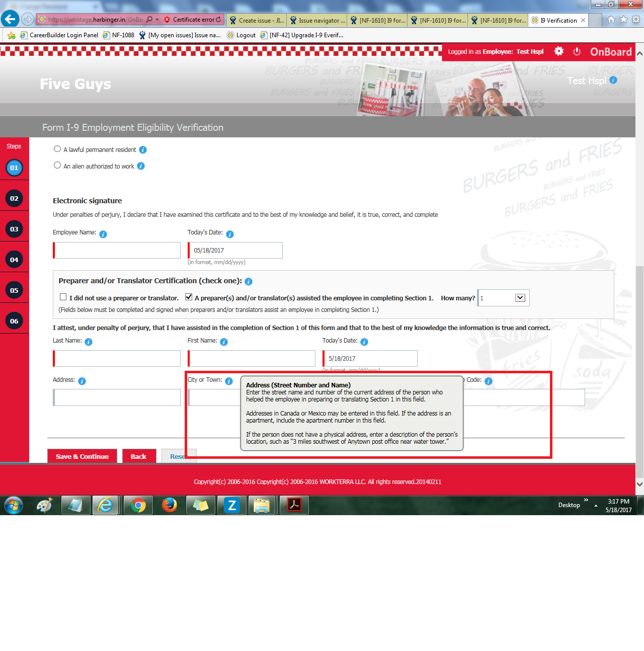Click info icon beside Last Name label
Viewport: 644px width, 651px height.
tap(89, 342)
